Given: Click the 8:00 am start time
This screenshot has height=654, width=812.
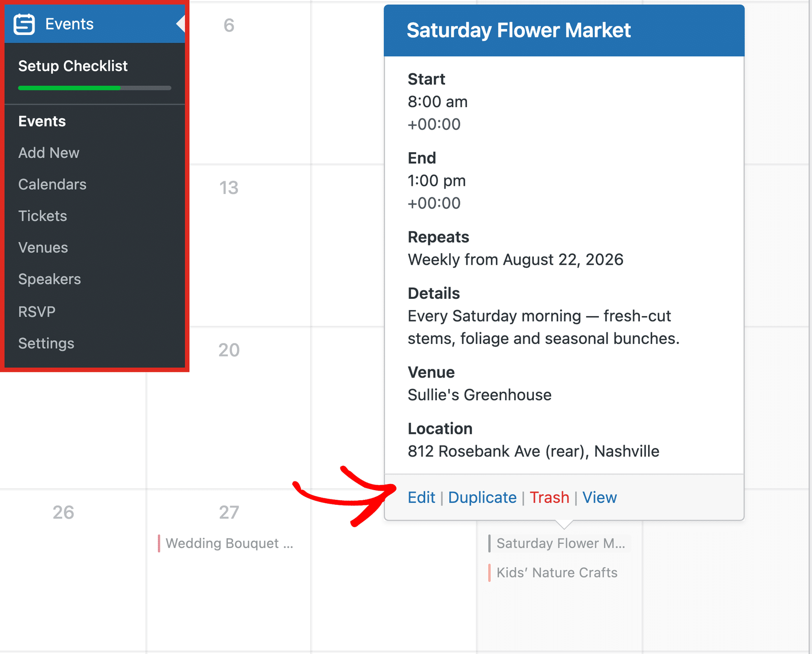Looking at the screenshot, I should click(437, 101).
